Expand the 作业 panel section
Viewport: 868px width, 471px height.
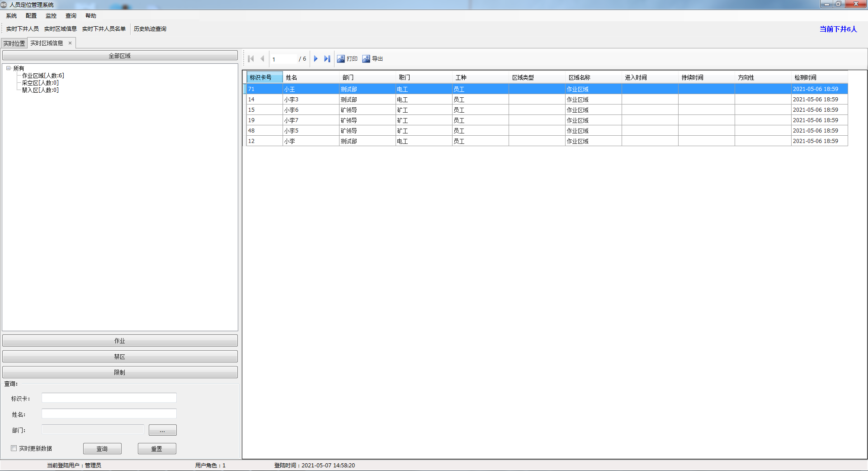pyautogui.click(x=120, y=341)
